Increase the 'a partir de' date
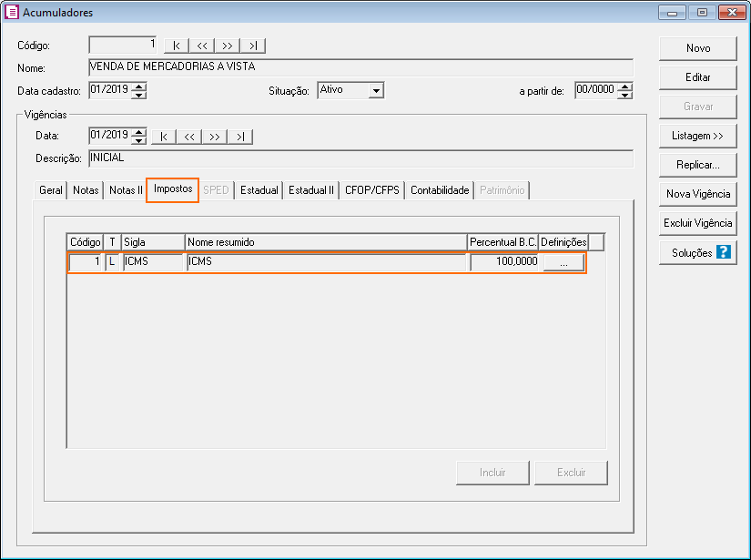 (625, 87)
